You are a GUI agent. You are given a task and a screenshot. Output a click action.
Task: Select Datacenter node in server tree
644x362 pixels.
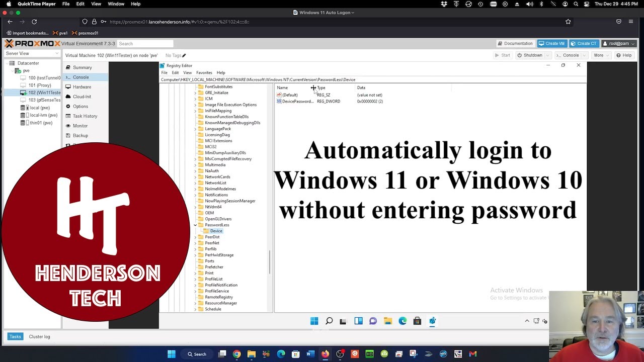(28, 63)
